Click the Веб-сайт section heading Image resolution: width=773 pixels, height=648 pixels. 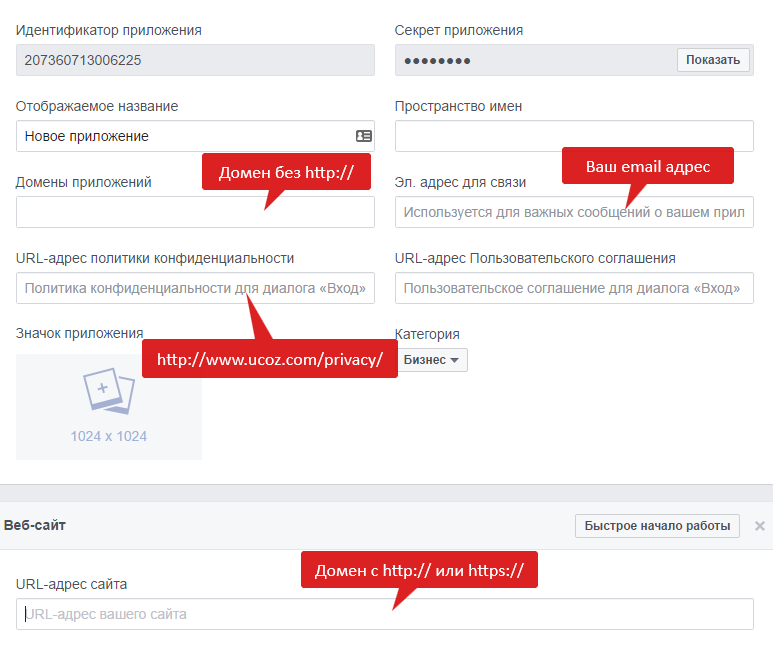point(35,525)
